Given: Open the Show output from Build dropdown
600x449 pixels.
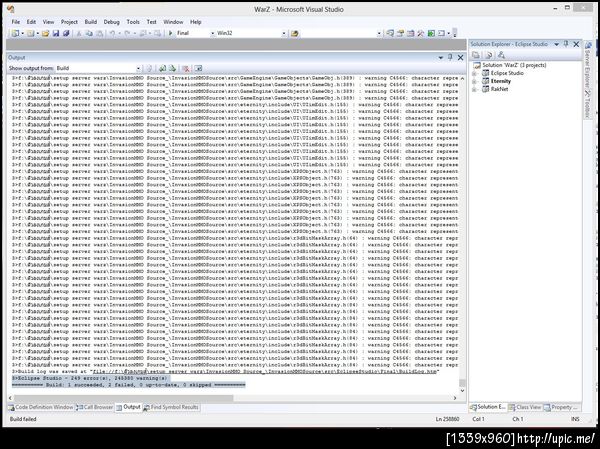Looking at the screenshot, I should (138, 68).
